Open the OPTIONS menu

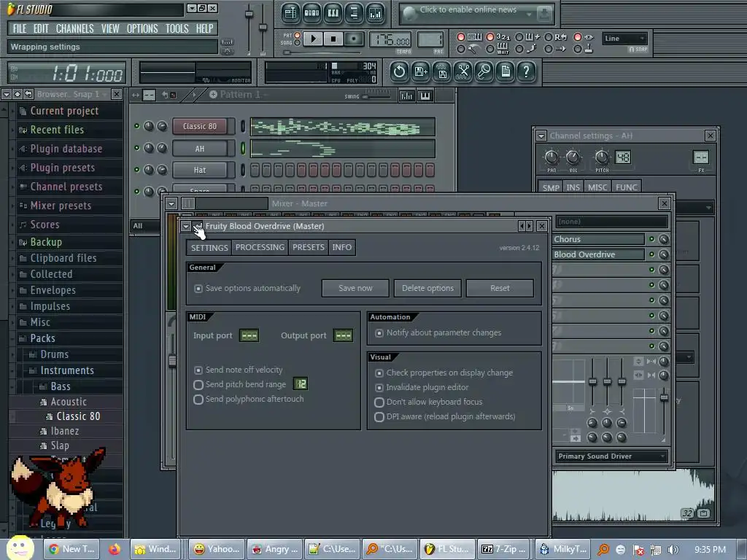click(x=142, y=28)
